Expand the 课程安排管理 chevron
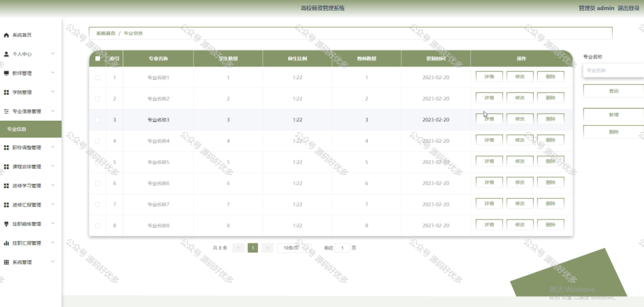This screenshot has width=644, height=307. (x=53, y=166)
